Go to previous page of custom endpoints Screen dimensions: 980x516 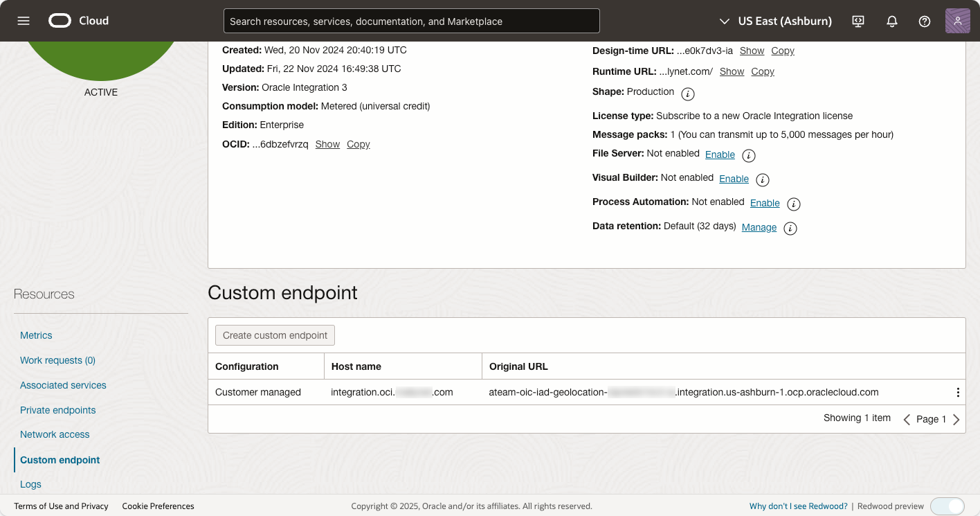[907, 419]
